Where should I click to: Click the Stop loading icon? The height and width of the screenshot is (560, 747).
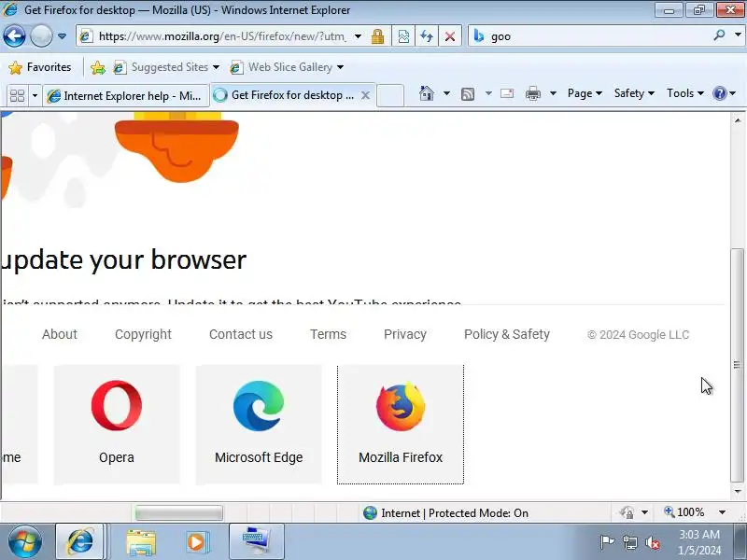tap(450, 36)
